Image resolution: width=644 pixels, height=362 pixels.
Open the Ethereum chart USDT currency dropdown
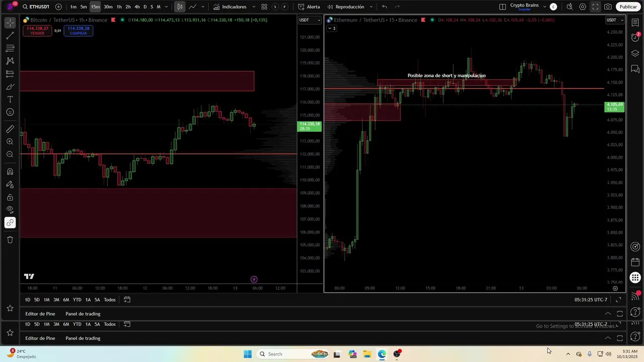(615, 20)
